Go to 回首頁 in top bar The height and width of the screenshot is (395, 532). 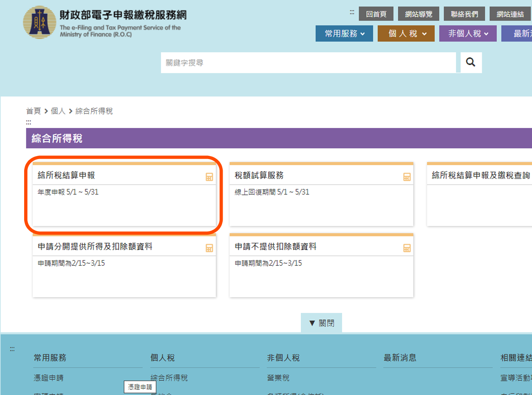pyautogui.click(x=376, y=14)
